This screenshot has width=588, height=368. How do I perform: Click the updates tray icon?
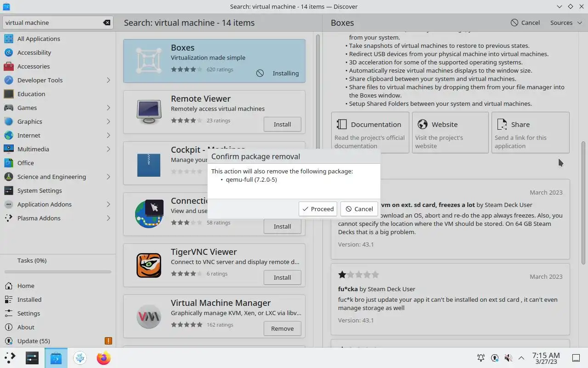(495, 357)
